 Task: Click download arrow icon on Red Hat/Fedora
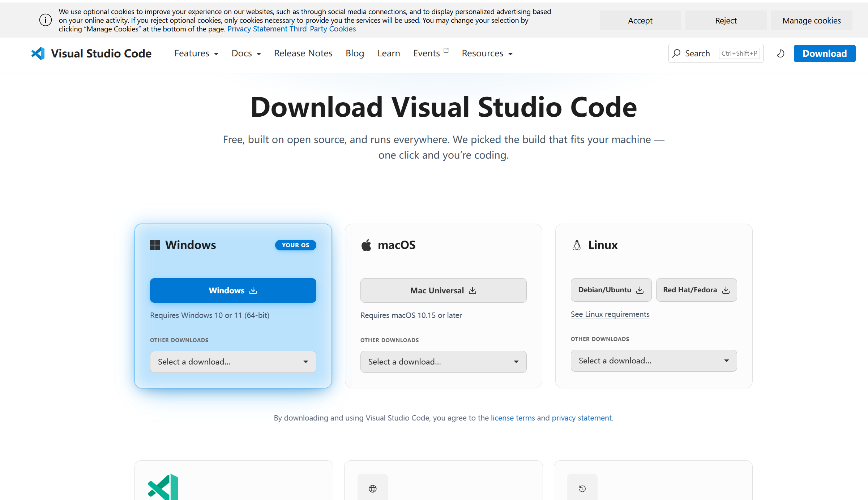click(726, 290)
